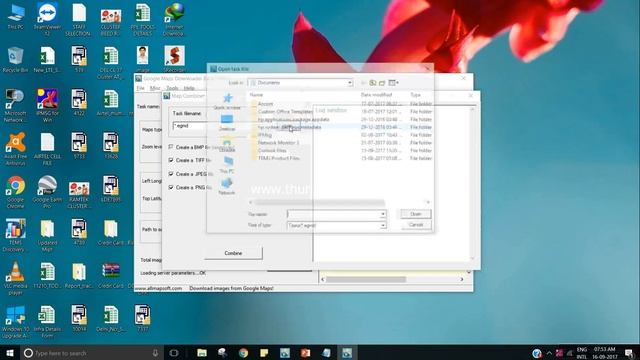Select the Avast Free Antivirus desktop icon
640x360 pixels.
16,149
